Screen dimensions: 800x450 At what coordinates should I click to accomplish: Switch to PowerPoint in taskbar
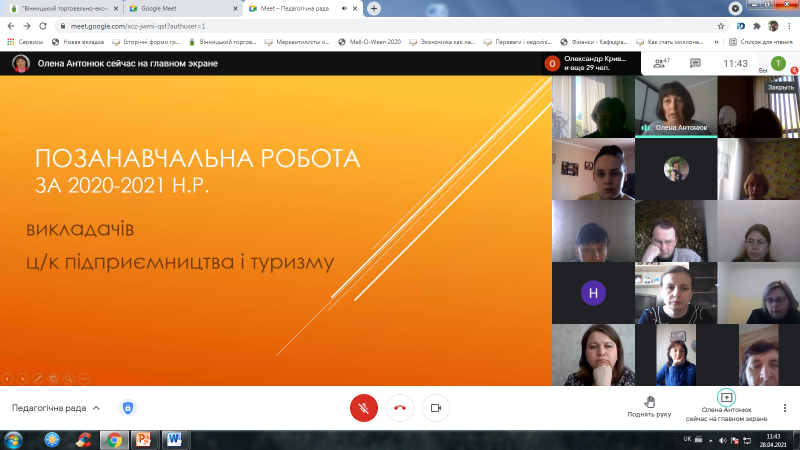144,440
